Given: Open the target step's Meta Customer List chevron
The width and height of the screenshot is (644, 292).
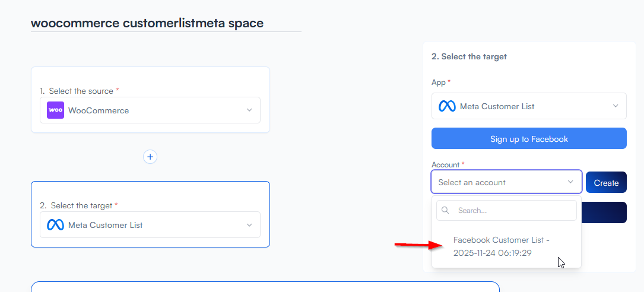Looking at the screenshot, I should pyautogui.click(x=249, y=225).
